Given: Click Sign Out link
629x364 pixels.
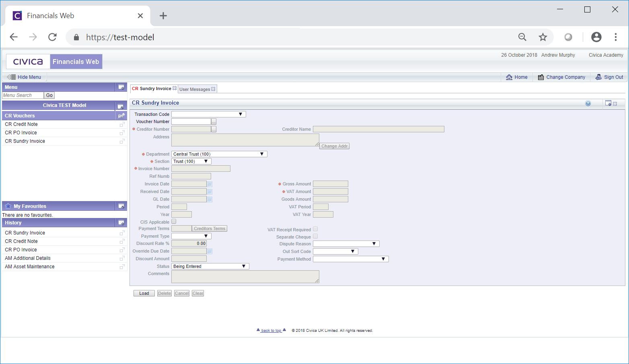Looking at the screenshot, I should pyautogui.click(x=609, y=77).
